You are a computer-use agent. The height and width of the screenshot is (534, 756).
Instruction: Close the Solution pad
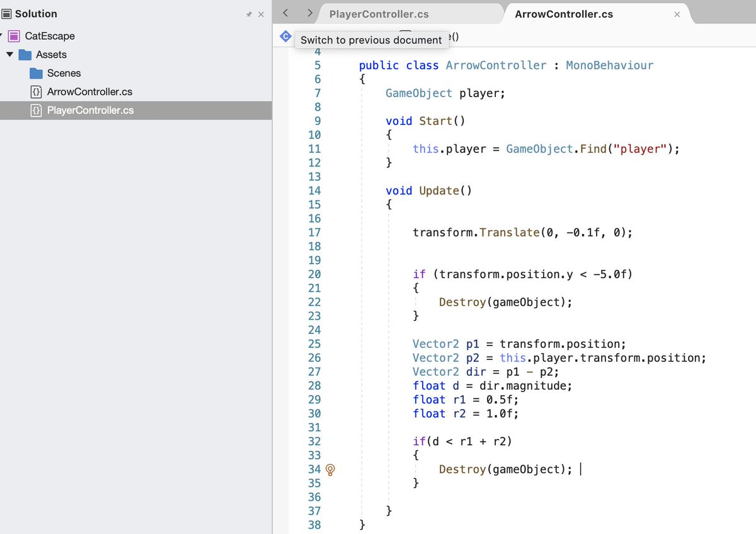tap(261, 15)
